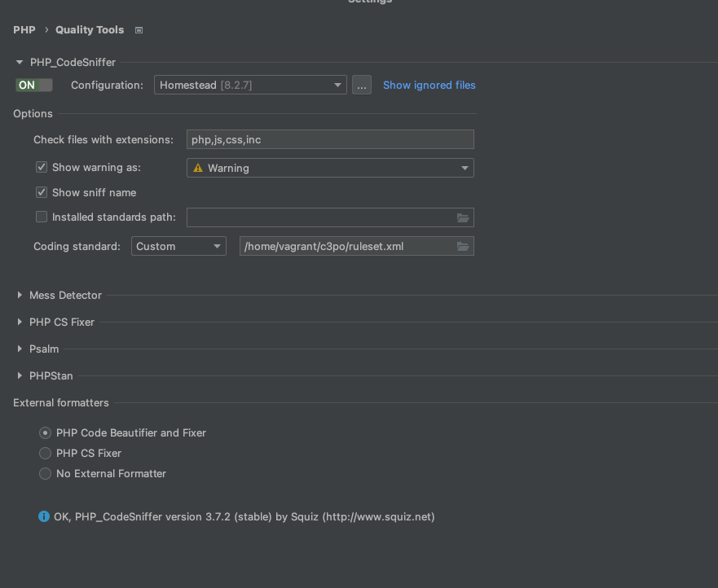Select PHP CS Fixer as external formatter
Image resolution: width=718 pixels, height=588 pixels.
pos(45,453)
